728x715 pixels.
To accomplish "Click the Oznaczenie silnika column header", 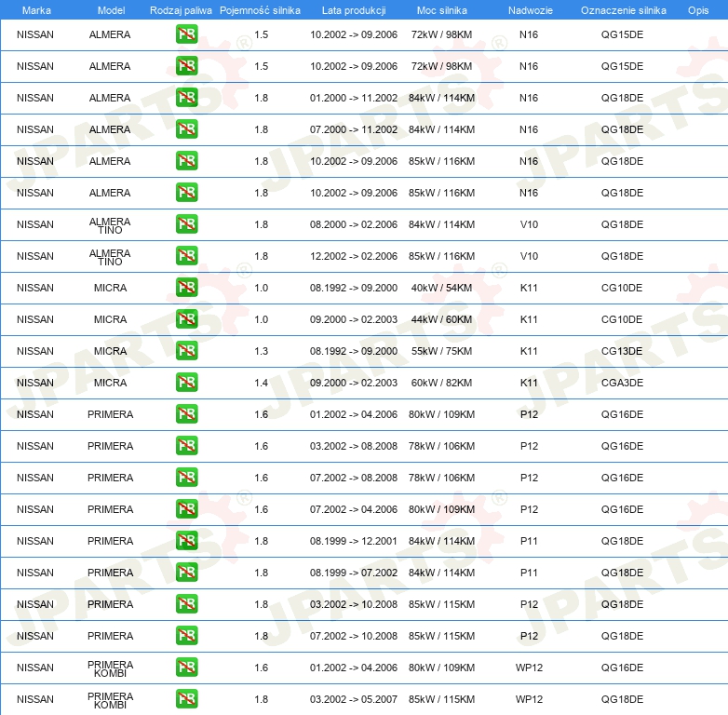I will (x=623, y=10).
